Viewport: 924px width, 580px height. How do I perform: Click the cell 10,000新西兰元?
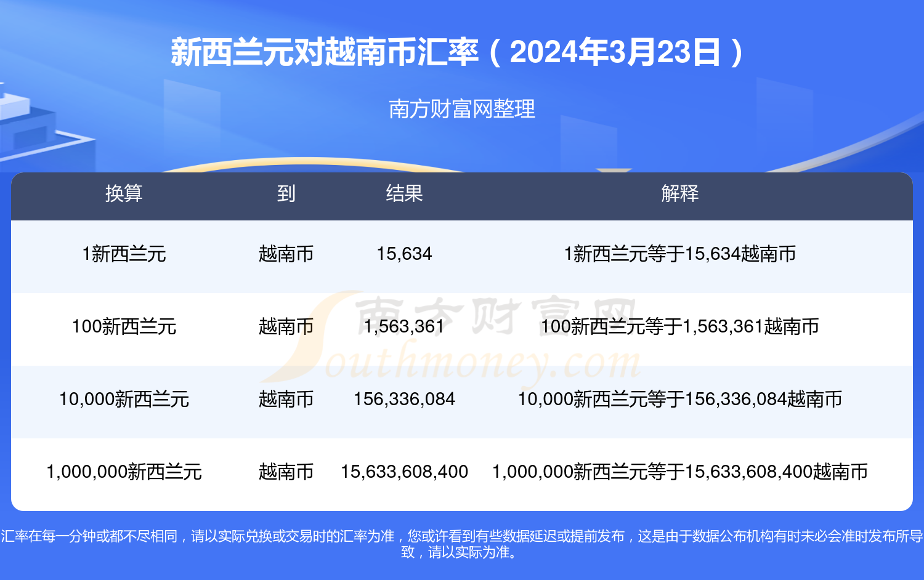pyautogui.click(x=124, y=399)
